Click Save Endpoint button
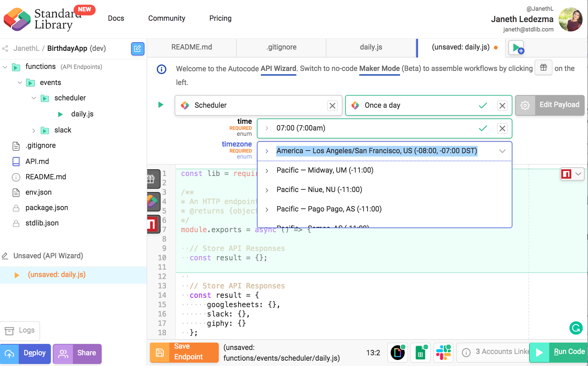Screen dimensions: 588x366 coord(184,353)
